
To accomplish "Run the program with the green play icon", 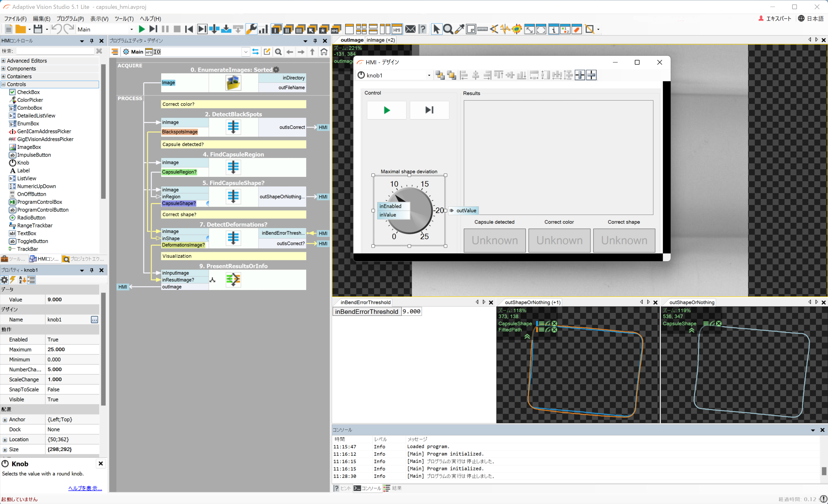I will [142, 29].
